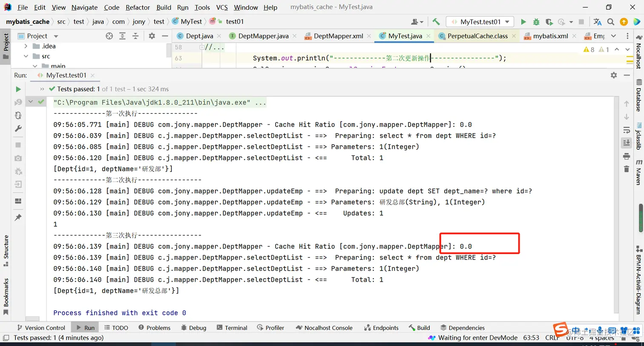Open the Terminal tool tab
644x346 pixels.
232,328
